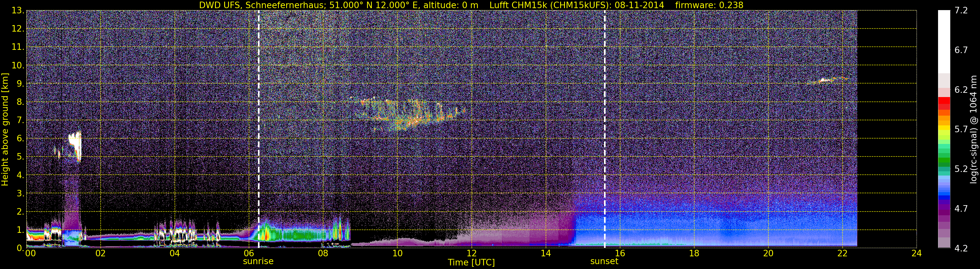Click the height axis tick label "3."
This screenshot has height=269, width=980.
coord(20,193)
